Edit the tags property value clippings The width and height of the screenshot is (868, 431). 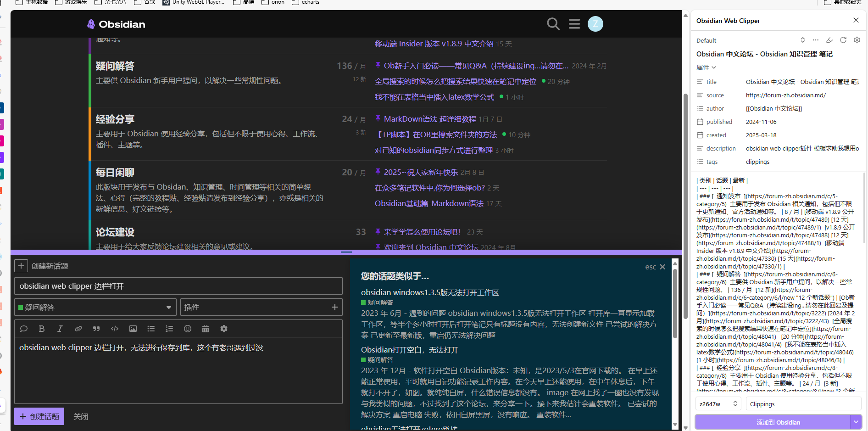click(x=758, y=162)
